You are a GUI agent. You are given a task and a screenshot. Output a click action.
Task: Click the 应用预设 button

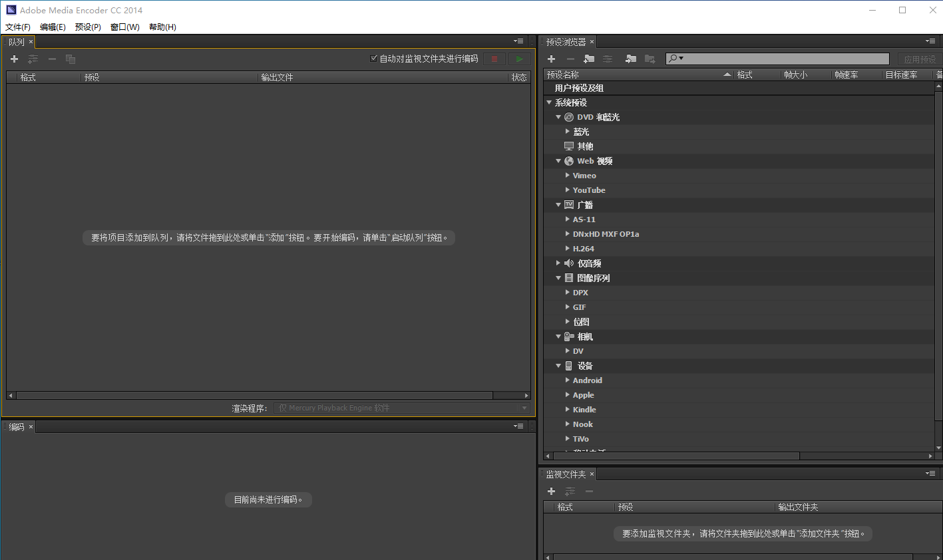tap(919, 59)
